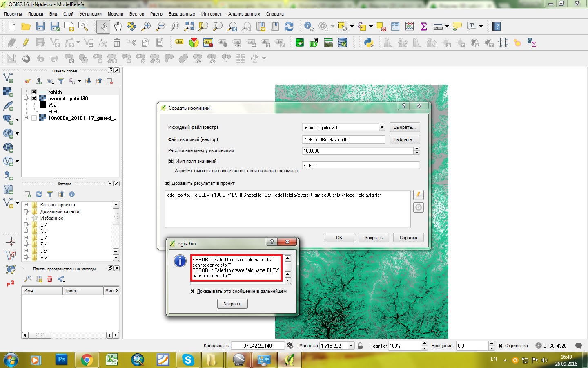Click the Zoom Full extent tool
The height and width of the screenshot is (368, 588).
(x=189, y=27)
